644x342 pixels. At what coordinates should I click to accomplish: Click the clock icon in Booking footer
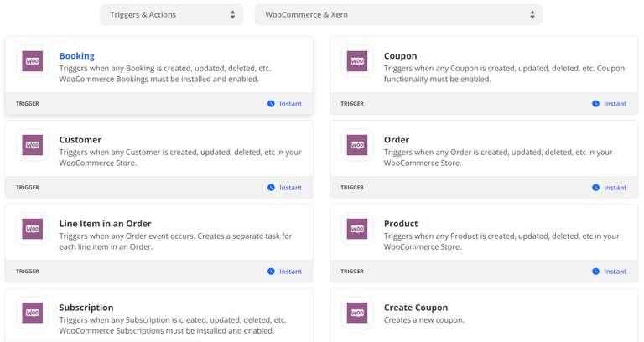tap(271, 103)
